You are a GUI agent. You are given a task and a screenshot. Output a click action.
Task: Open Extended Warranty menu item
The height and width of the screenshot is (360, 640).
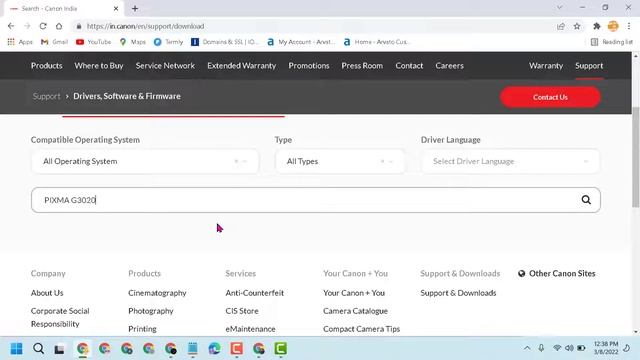[242, 65]
